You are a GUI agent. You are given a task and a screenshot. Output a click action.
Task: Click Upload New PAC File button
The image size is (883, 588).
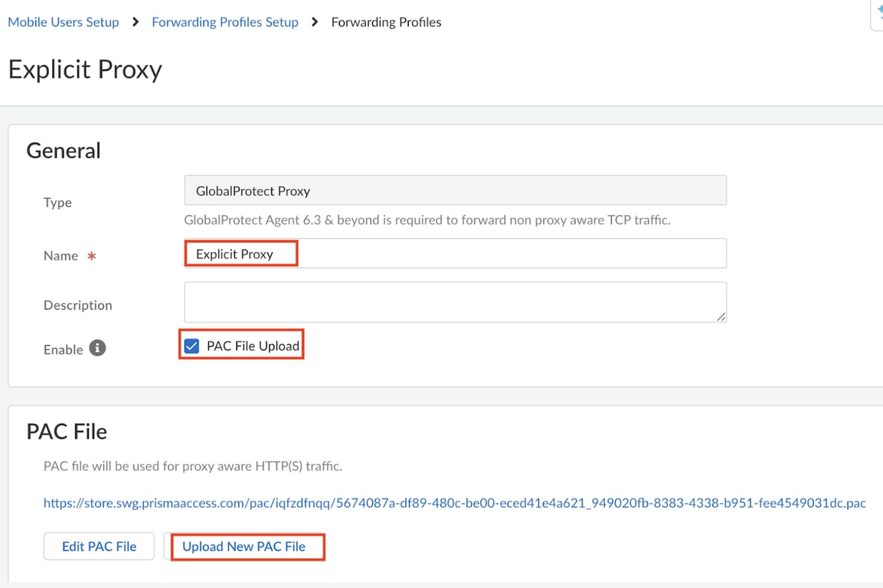244,547
